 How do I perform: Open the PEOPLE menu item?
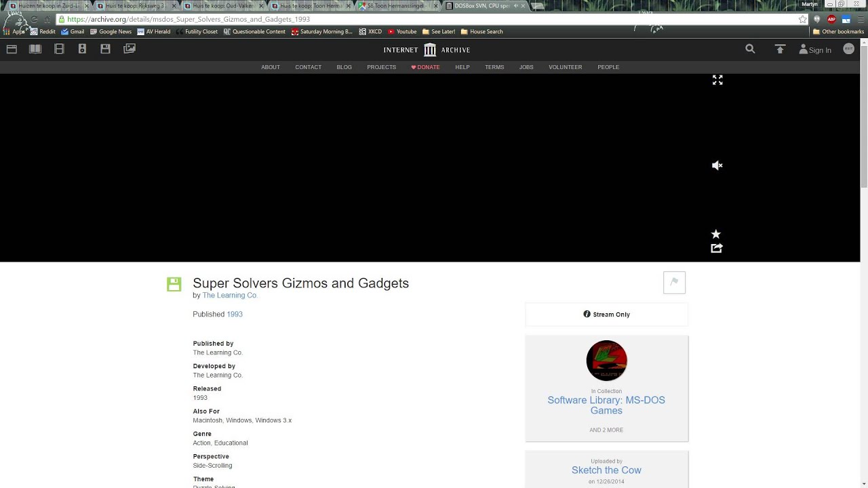tap(608, 67)
